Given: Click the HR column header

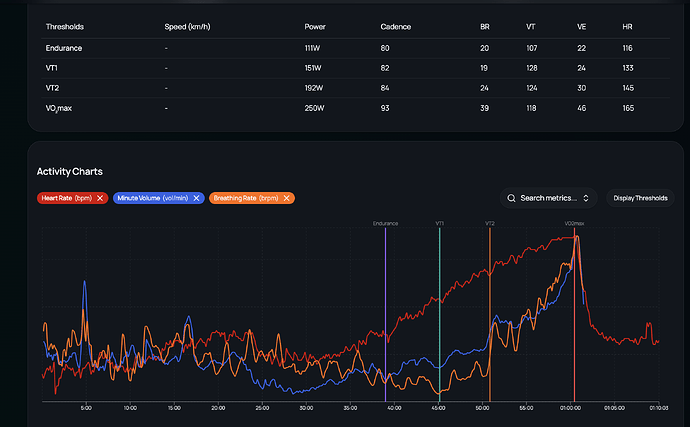Looking at the screenshot, I should pos(627,27).
